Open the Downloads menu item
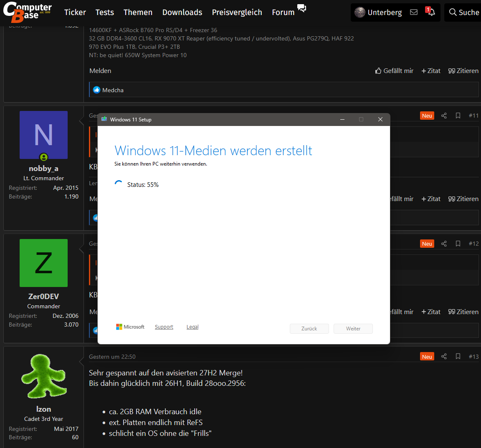The height and width of the screenshot is (448, 481). (182, 12)
